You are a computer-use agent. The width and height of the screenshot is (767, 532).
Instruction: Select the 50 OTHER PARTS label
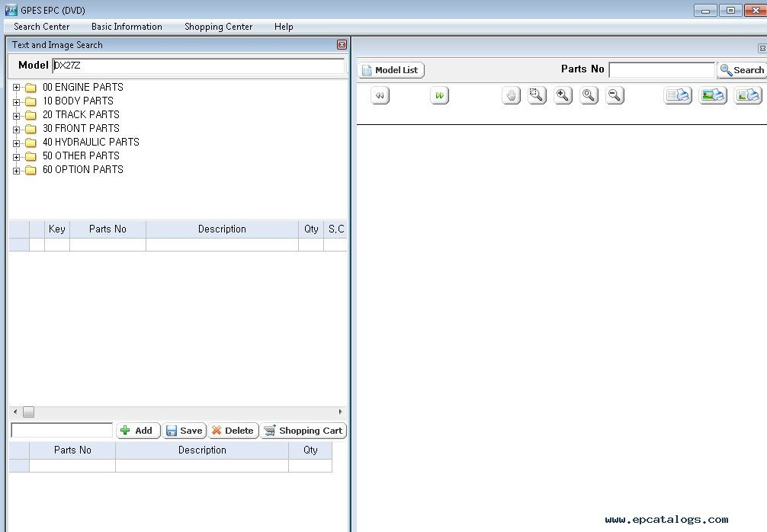pyautogui.click(x=82, y=155)
